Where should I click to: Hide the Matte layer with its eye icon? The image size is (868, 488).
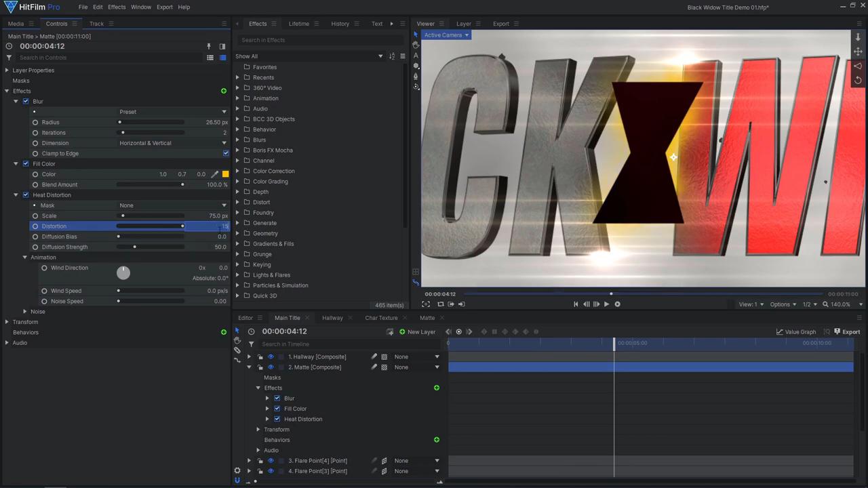(271, 367)
